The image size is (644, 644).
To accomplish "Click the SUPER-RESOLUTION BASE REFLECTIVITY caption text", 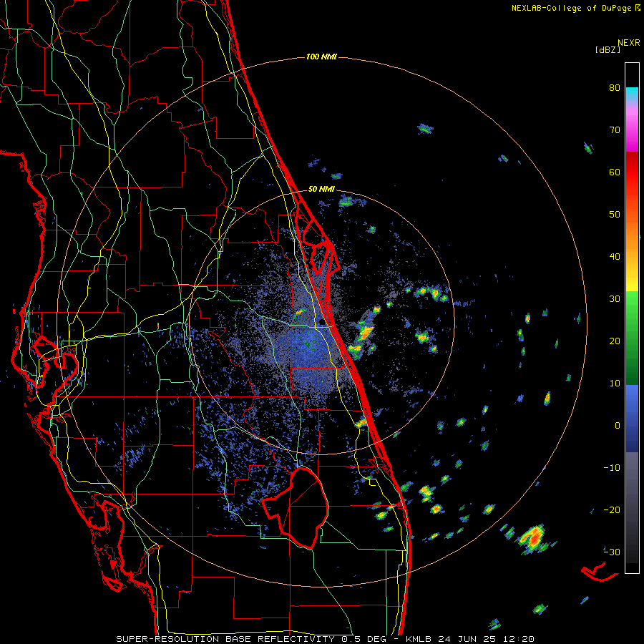I will (x=225, y=639).
